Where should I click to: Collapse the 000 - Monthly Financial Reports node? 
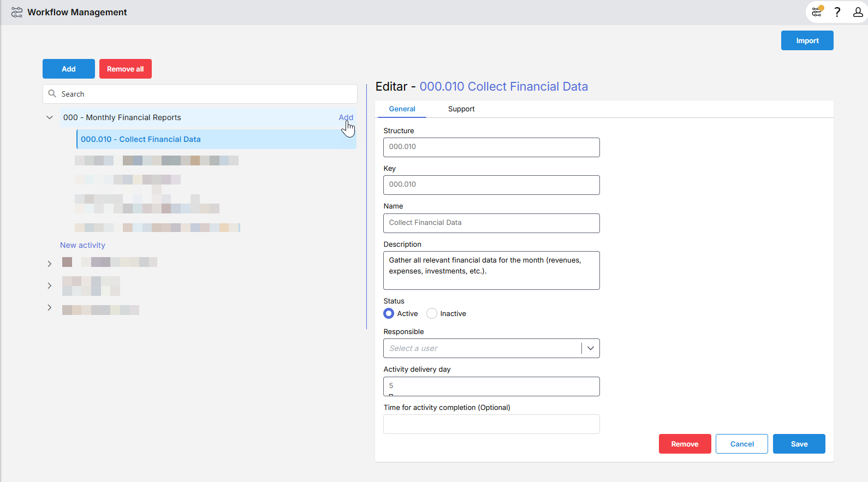tap(50, 117)
